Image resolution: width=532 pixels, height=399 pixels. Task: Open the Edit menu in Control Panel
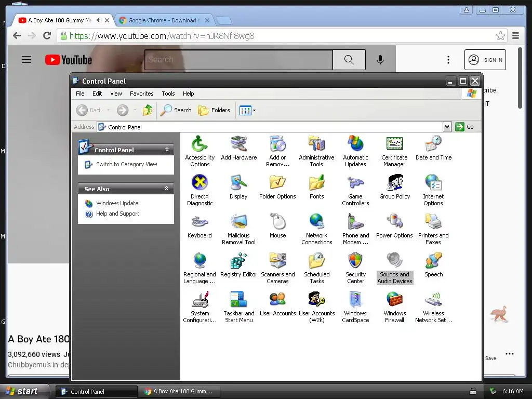[97, 94]
